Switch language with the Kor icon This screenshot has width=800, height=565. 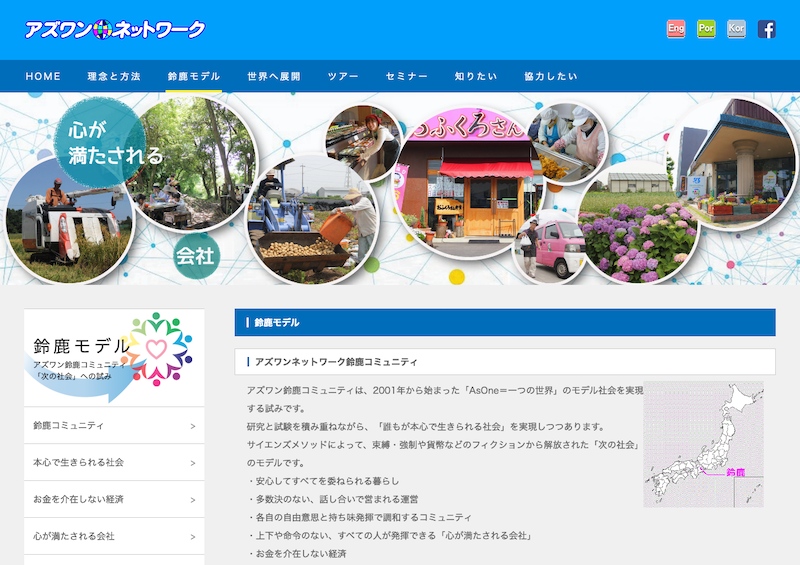click(x=736, y=29)
